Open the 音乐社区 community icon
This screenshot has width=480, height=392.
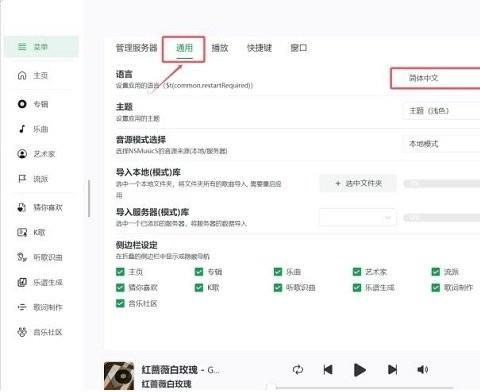(22, 332)
